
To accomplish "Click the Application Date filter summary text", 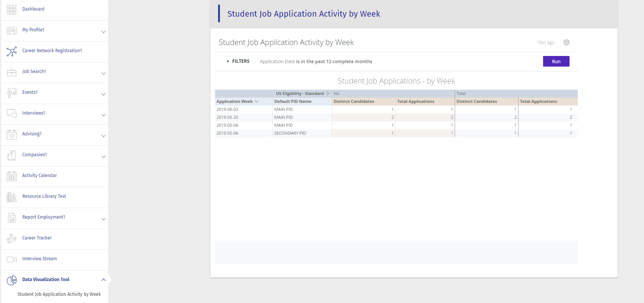I will (x=316, y=62).
